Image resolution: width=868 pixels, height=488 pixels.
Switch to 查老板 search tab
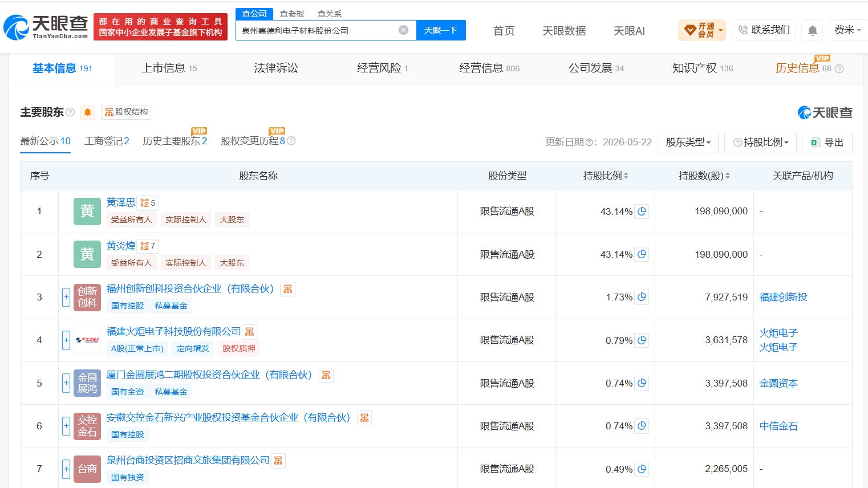(x=292, y=14)
